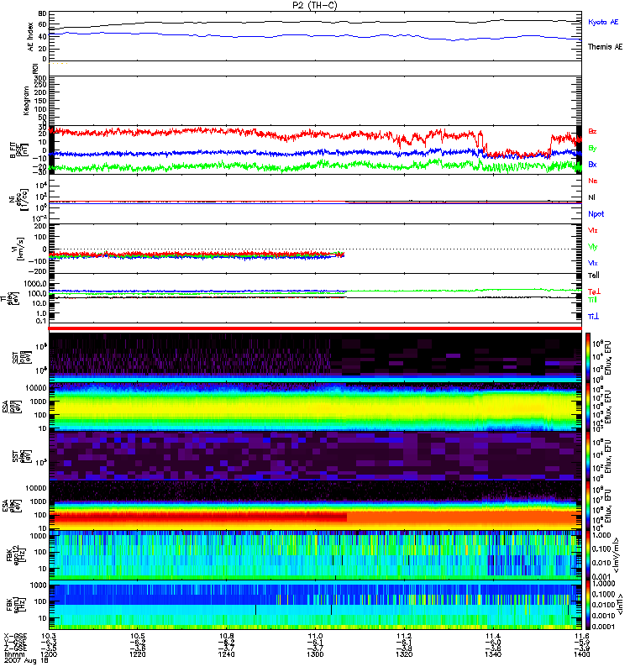
Task: Click the Keogram axis title
Action: (26, 100)
